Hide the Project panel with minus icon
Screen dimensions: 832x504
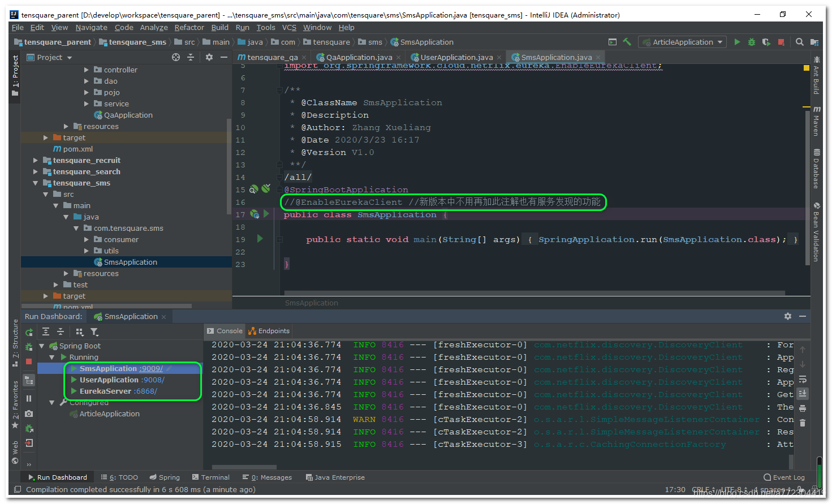tap(224, 57)
